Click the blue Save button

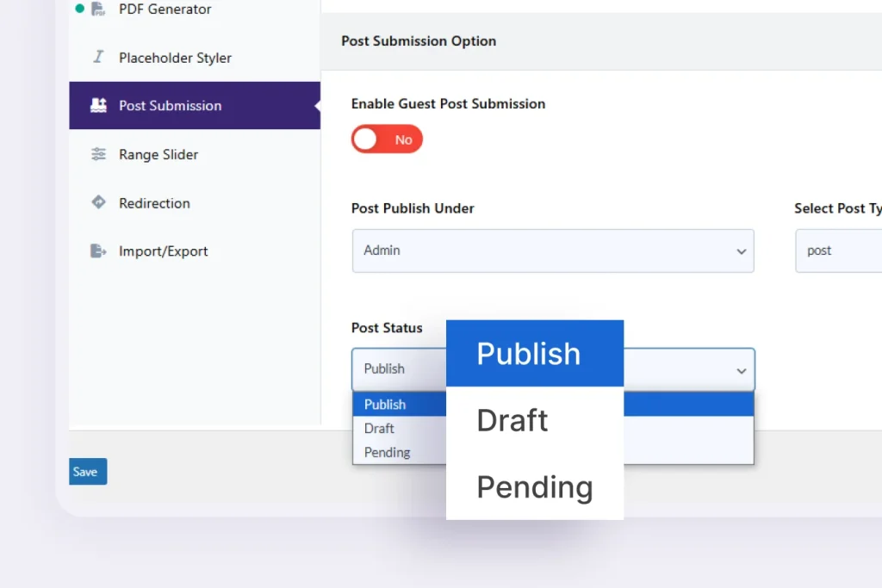tap(88, 472)
